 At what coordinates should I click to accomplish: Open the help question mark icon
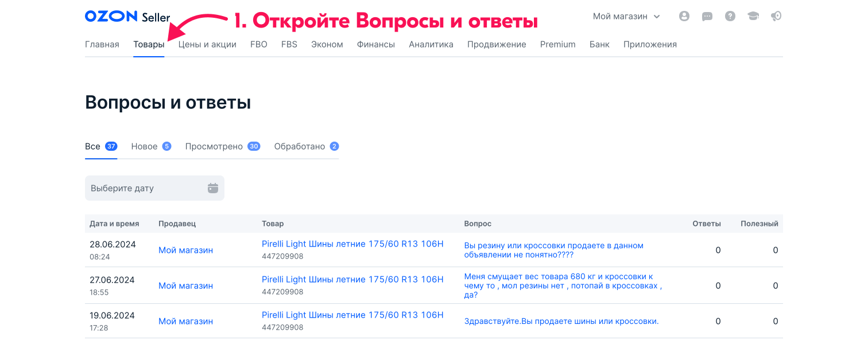coord(730,16)
